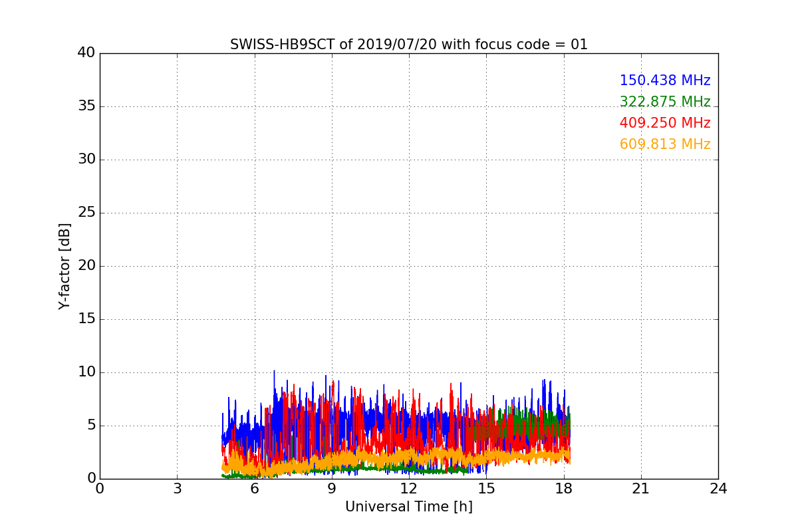Select the 322.875 MHz legend label
798x532 pixels.
point(665,102)
